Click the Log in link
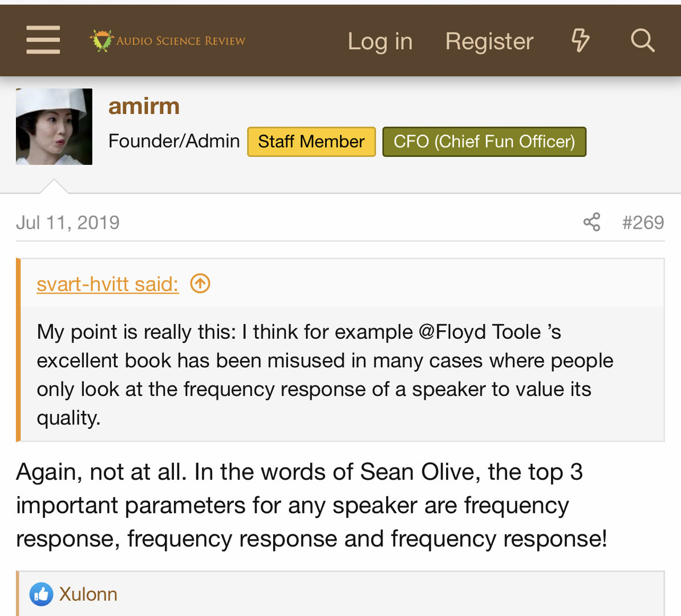This screenshot has width=681, height=616. (380, 41)
